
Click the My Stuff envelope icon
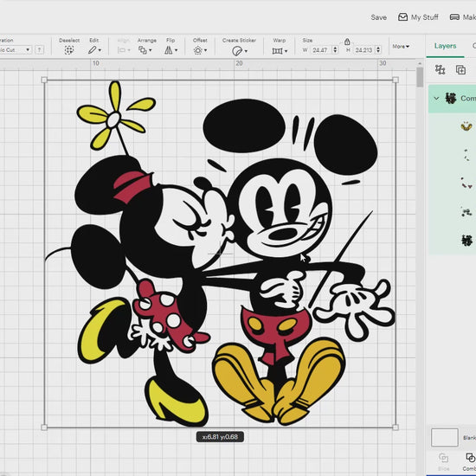[x=402, y=17]
